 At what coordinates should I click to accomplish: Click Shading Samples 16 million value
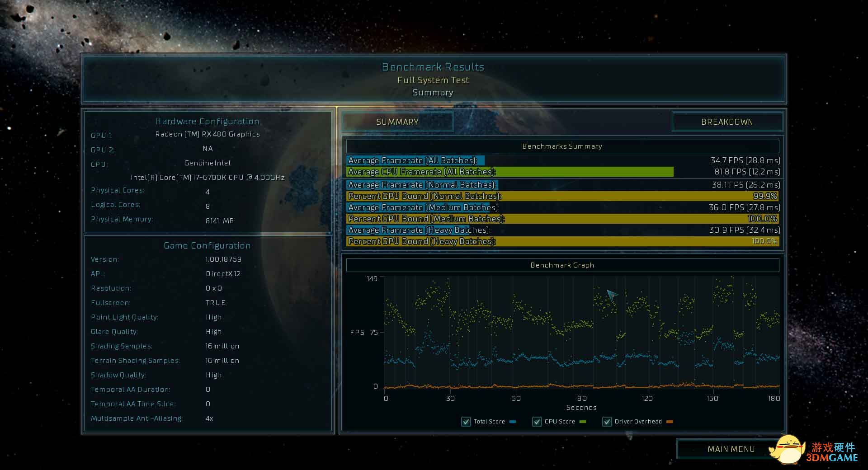222,346
